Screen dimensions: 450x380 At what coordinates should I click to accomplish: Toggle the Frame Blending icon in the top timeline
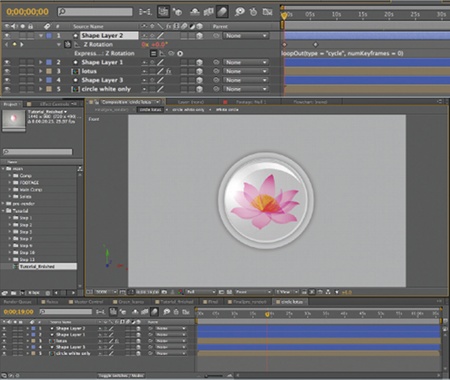[x=209, y=12]
